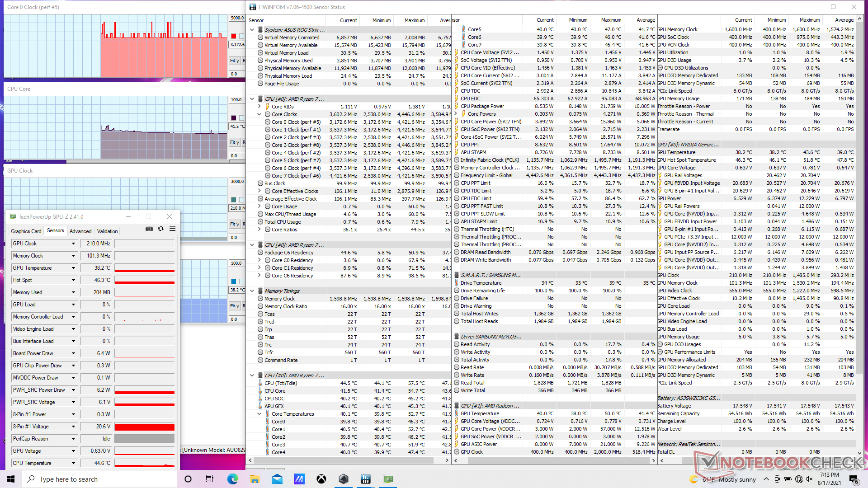Switch to Graphics Card tab
This screenshot has width=868, height=488.
(26, 231)
